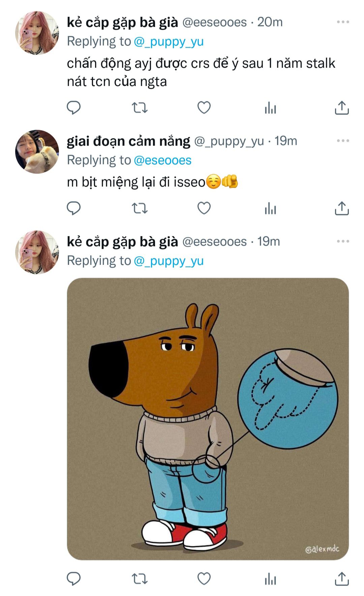Viewport: 364px width, 596px height.
Task: Open more options on first tweet
Action: (343, 22)
